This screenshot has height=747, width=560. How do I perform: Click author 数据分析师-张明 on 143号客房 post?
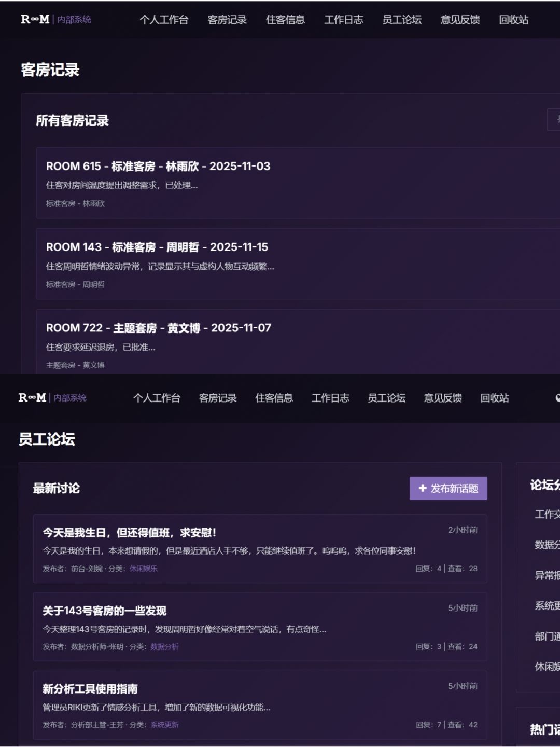[x=97, y=646]
